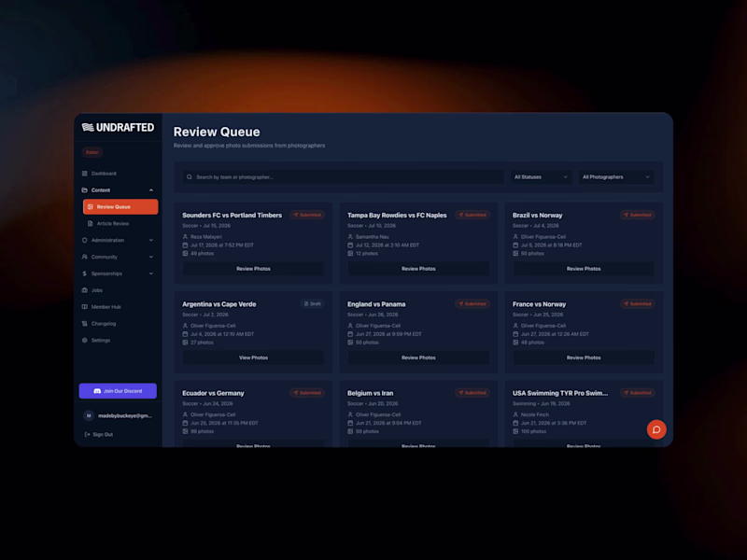
Task: Click photos icon next to 50 photos on Brazil vs Norway
Action: click(x=515, y=253)
